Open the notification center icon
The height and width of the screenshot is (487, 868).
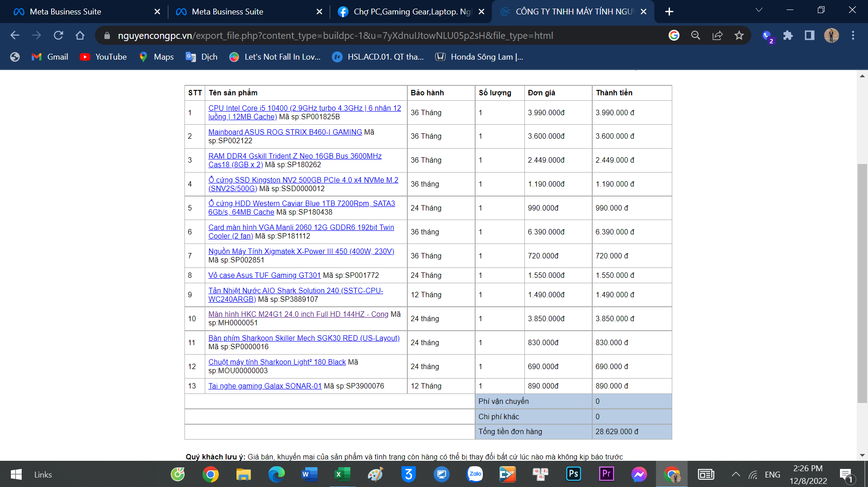pos(847,474)
